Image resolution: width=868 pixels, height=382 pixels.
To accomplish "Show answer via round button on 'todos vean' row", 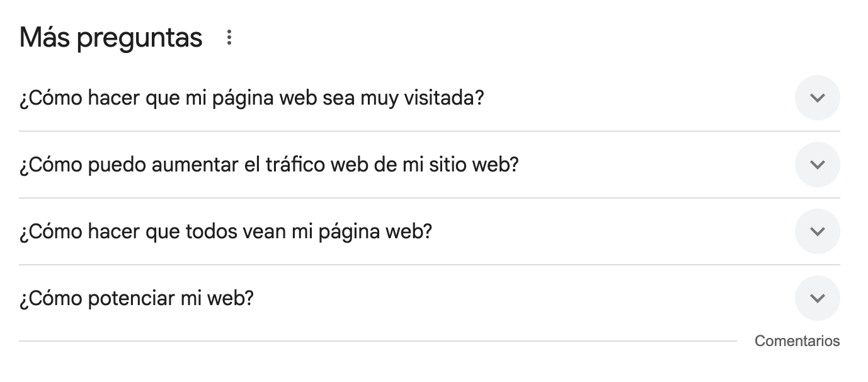I will pyautogui.click(x=817, y=231).
